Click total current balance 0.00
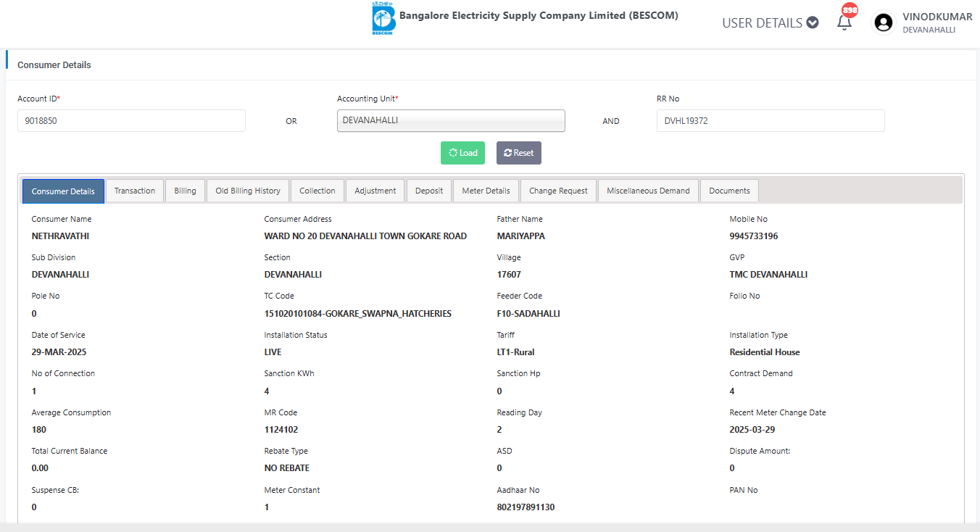Image resolution: width=980 pixels, height=532 pixels. coord(40,468)
